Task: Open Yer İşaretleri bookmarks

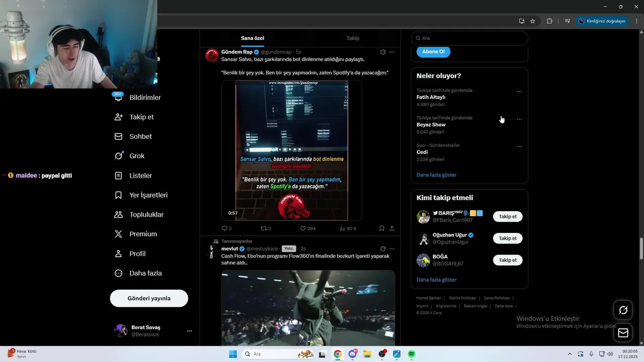Action: click(141, 195)
